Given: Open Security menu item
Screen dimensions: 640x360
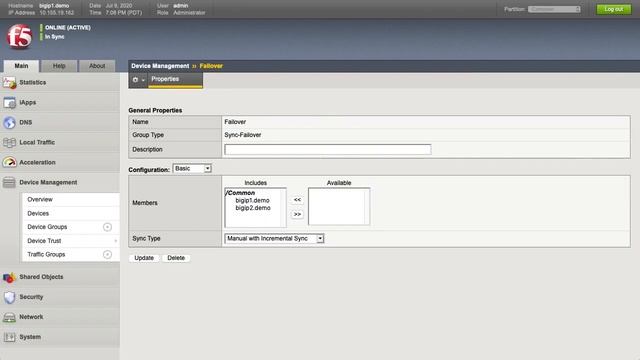Looking at the screenshot, I should (31, 297).
